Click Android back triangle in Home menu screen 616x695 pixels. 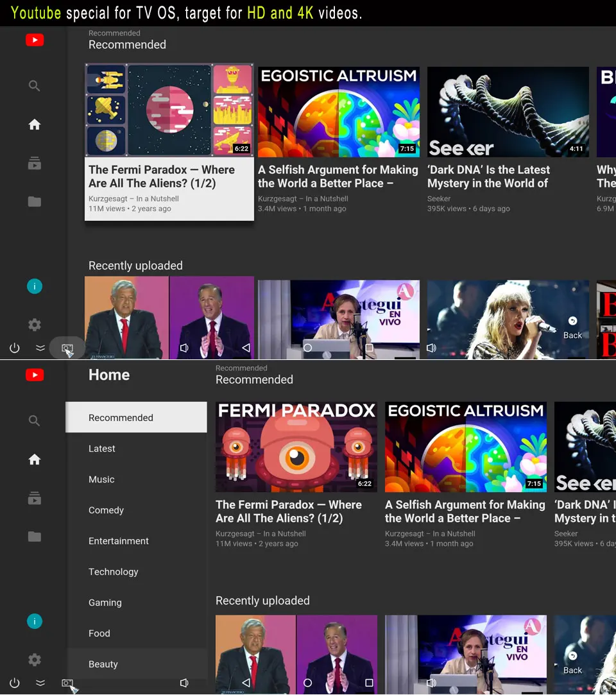(x=246, y=683)
